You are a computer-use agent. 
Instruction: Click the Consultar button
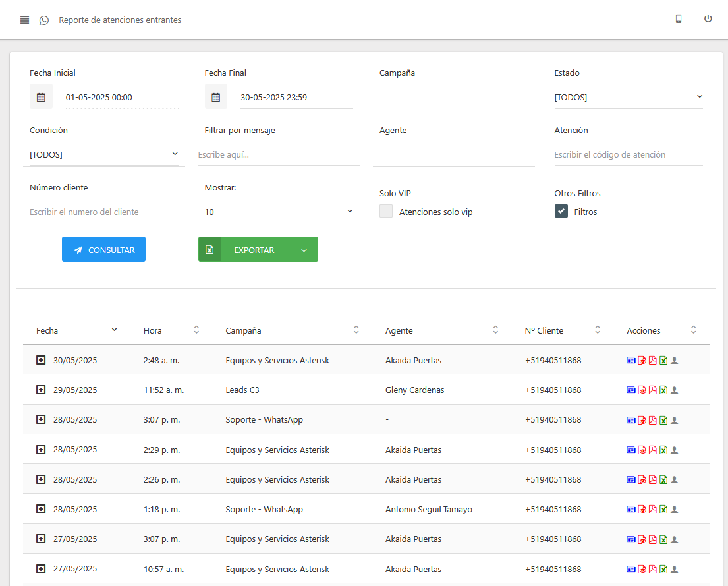[103, 250]
